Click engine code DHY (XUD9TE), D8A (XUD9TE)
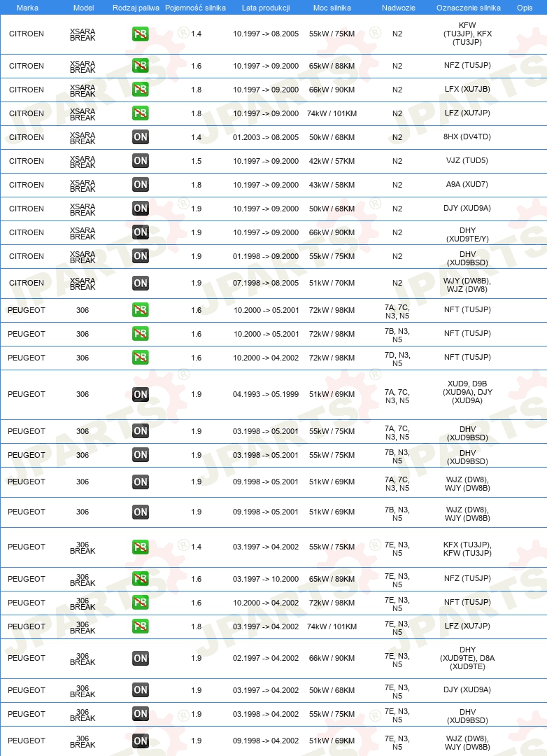547x756 pixels. (x=467, y=658)
